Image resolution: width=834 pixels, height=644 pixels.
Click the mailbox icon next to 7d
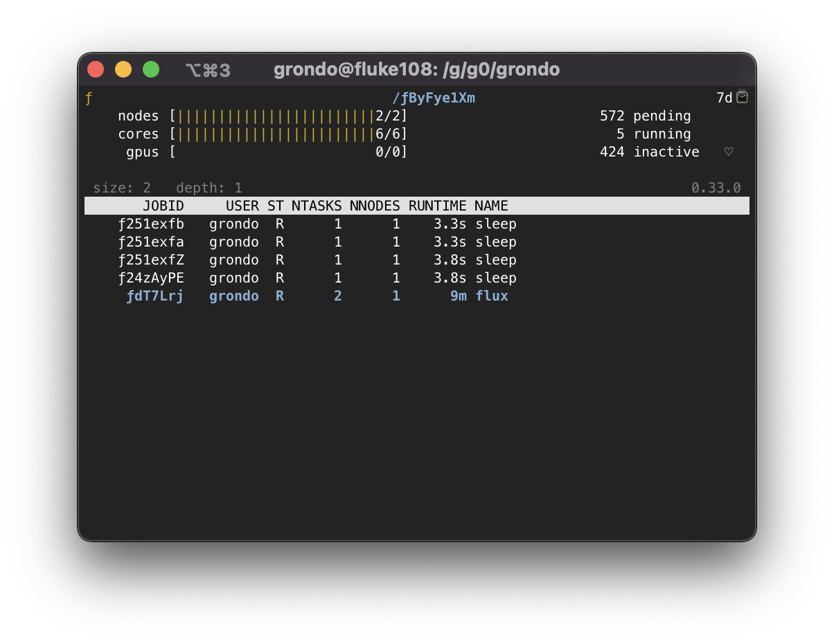coord(743,98)
